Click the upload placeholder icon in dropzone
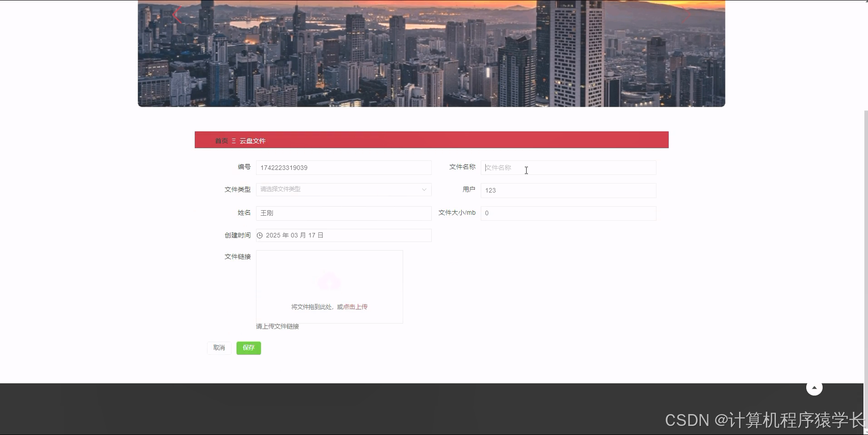This screenshot has height=435, width=868. pyautogui.click(x=329, y=281)
